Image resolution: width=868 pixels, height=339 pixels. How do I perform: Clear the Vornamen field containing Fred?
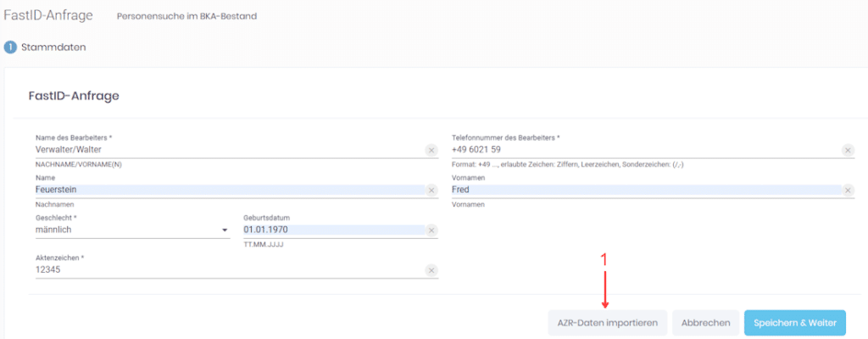tap(848, 191)
